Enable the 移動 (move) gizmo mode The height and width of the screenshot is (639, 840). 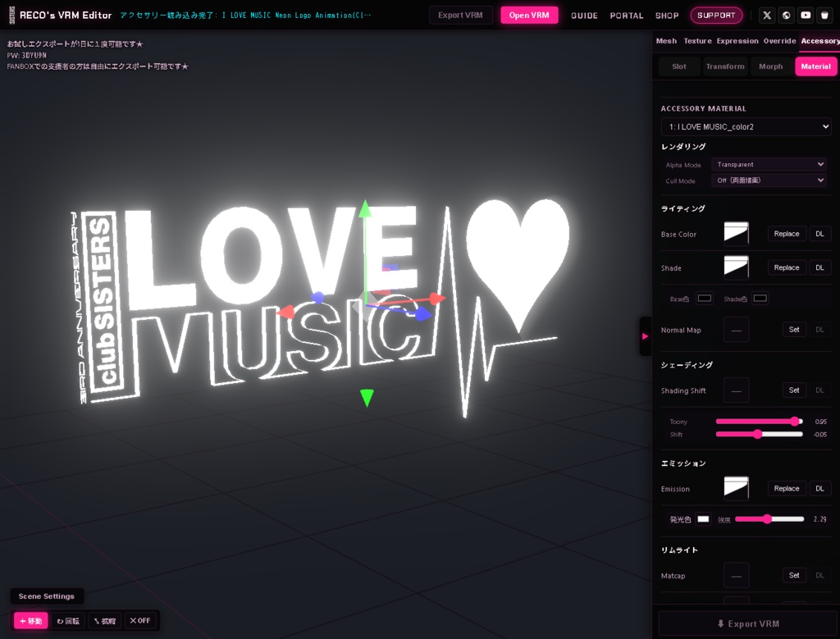pos(31,621)
